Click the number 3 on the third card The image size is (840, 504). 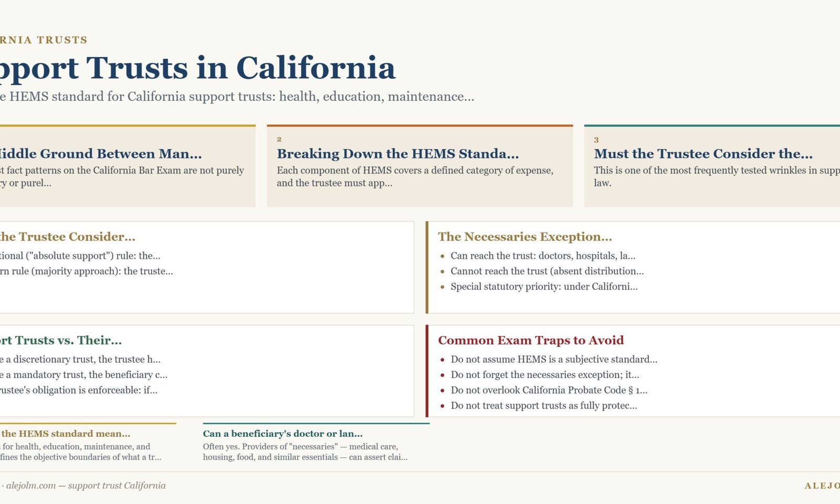596,140
